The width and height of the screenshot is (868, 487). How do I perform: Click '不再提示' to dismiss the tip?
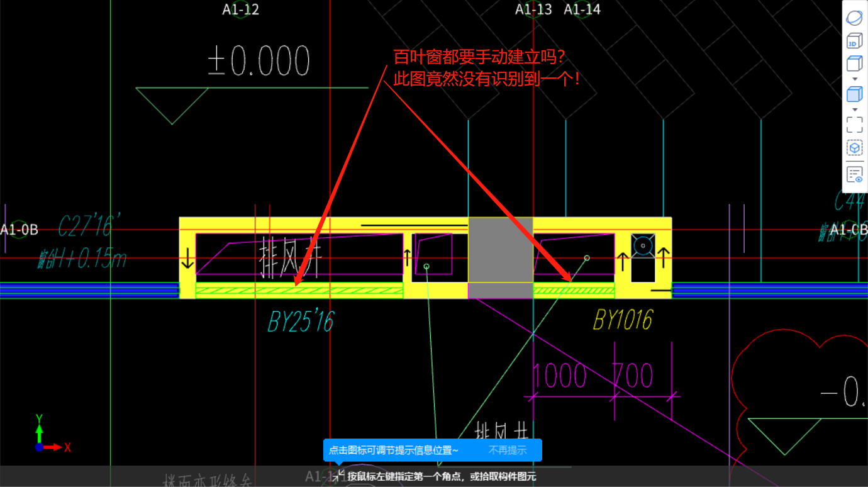pos(508,450)
